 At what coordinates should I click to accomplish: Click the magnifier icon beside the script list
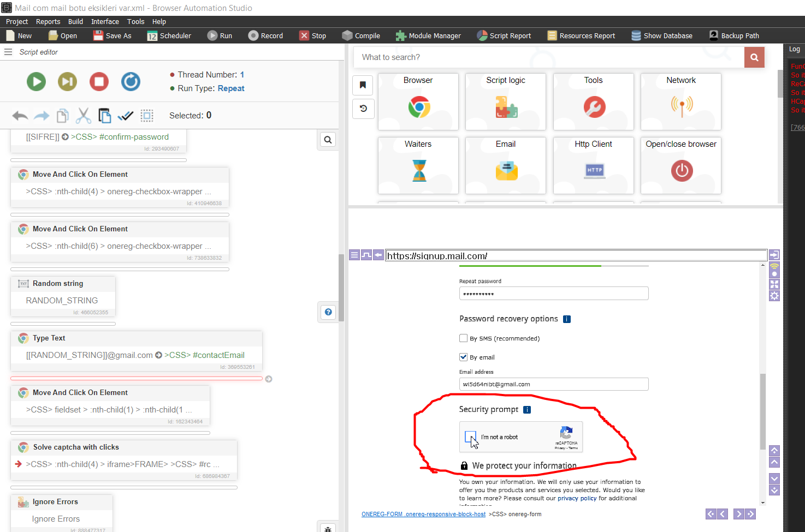[x=328, y=140]
